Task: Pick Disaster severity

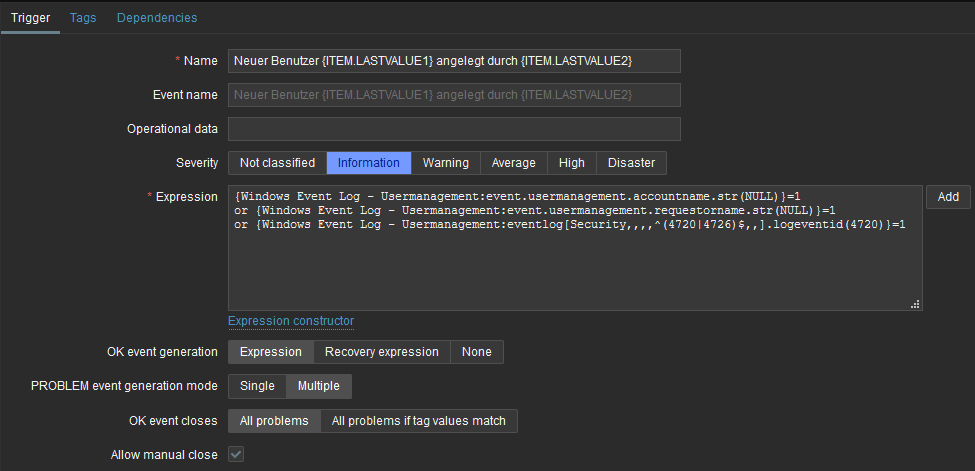Action: [631, 163]
